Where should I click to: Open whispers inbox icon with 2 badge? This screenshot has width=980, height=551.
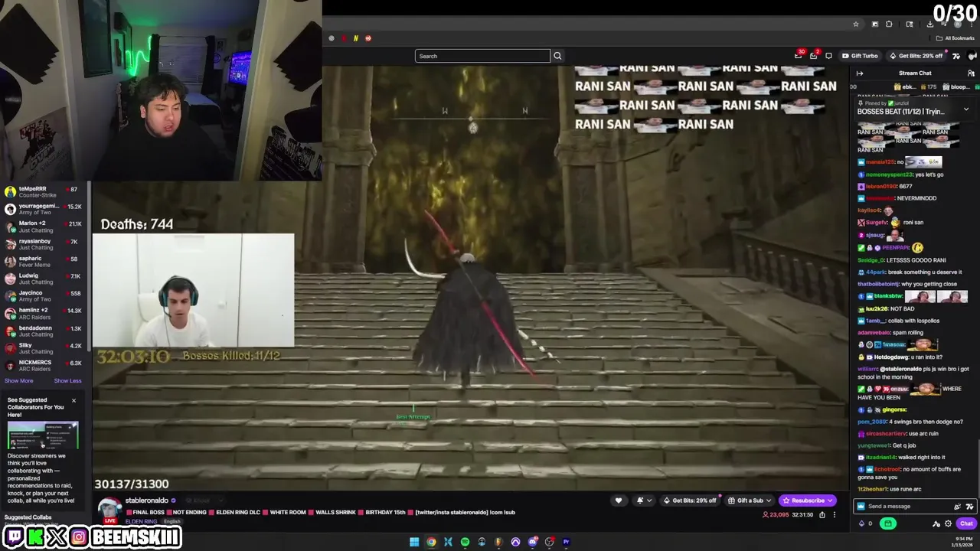pos(814,55)
